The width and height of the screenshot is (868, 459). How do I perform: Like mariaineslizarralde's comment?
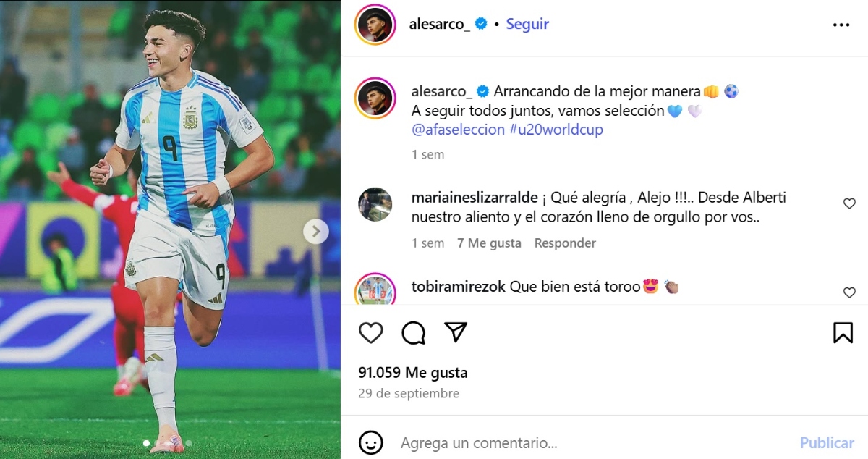pos(850,203)
